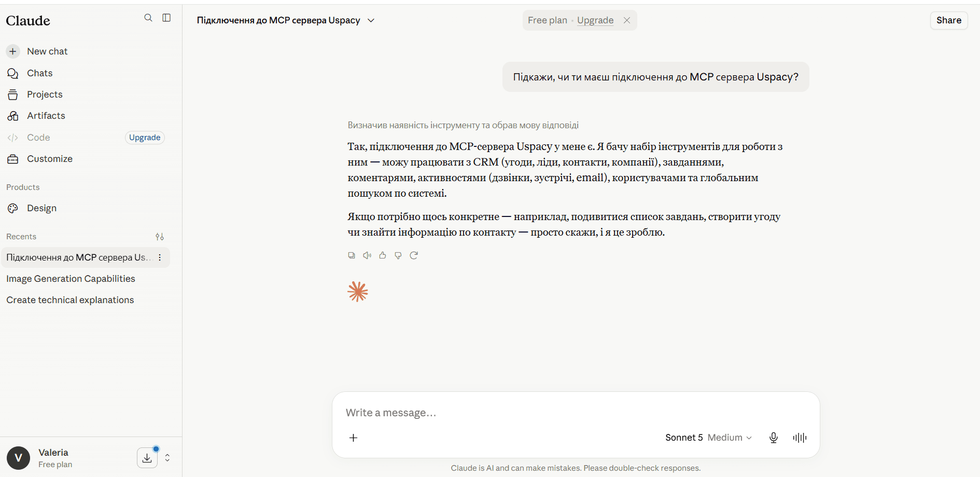This screenshot has width=980, height=477.
Task: Follow the Upgrade link in the plan banner
Action: tap(595, 20)
